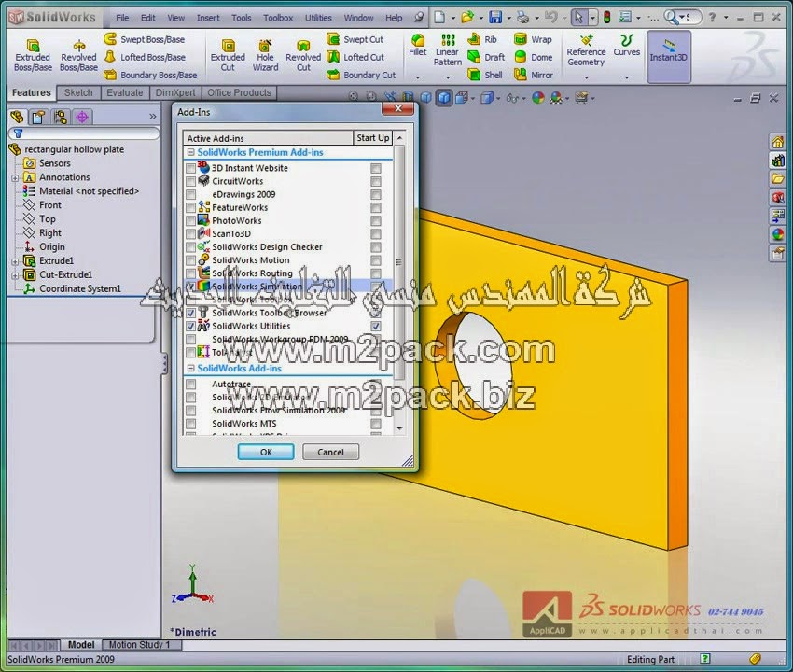This screenshot has height=672, width=793.
Task: Open the Curves tool
Action: 627,46
